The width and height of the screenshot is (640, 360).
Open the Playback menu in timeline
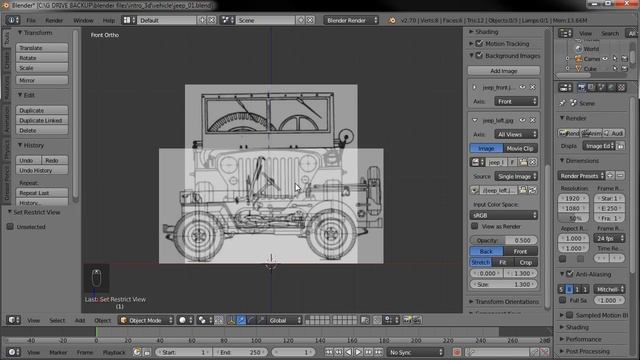pos(114,352)
